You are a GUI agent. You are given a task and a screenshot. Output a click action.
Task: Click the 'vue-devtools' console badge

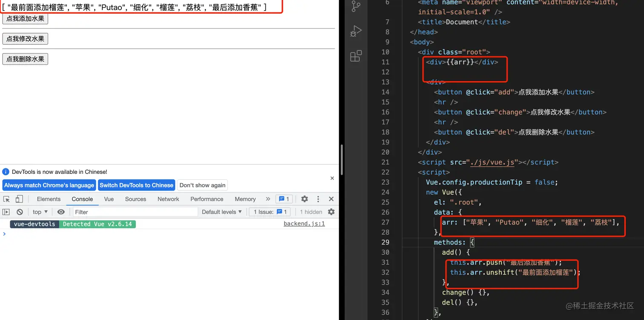click(34, 224)
